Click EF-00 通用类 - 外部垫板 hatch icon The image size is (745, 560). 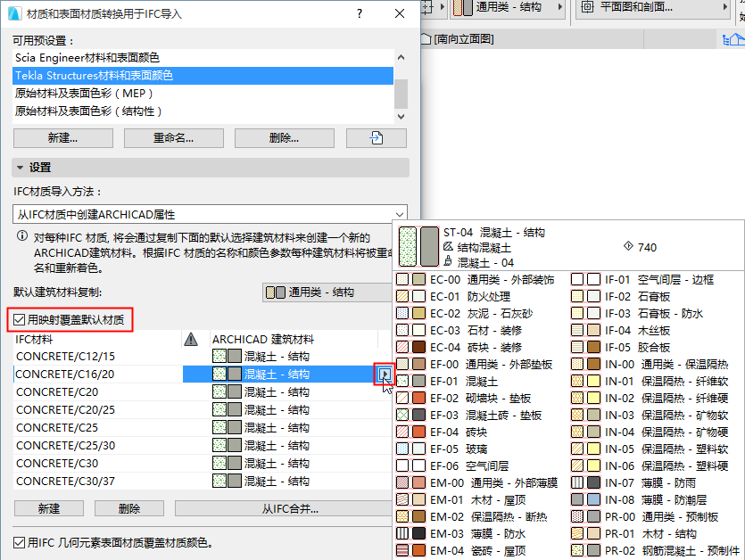tap(402, 365)
